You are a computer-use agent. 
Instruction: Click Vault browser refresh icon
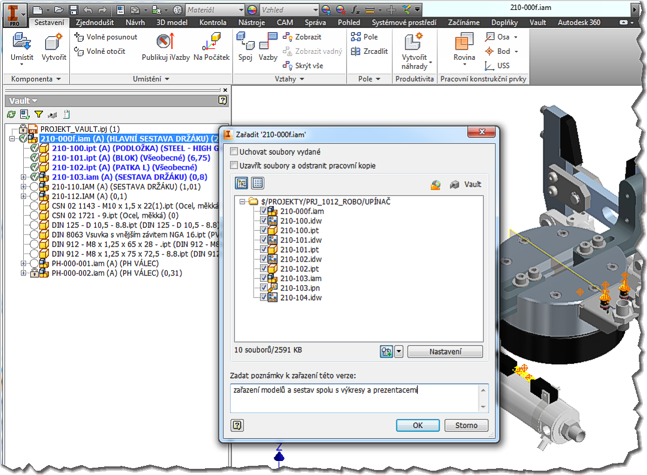click(x=11, y=114)
